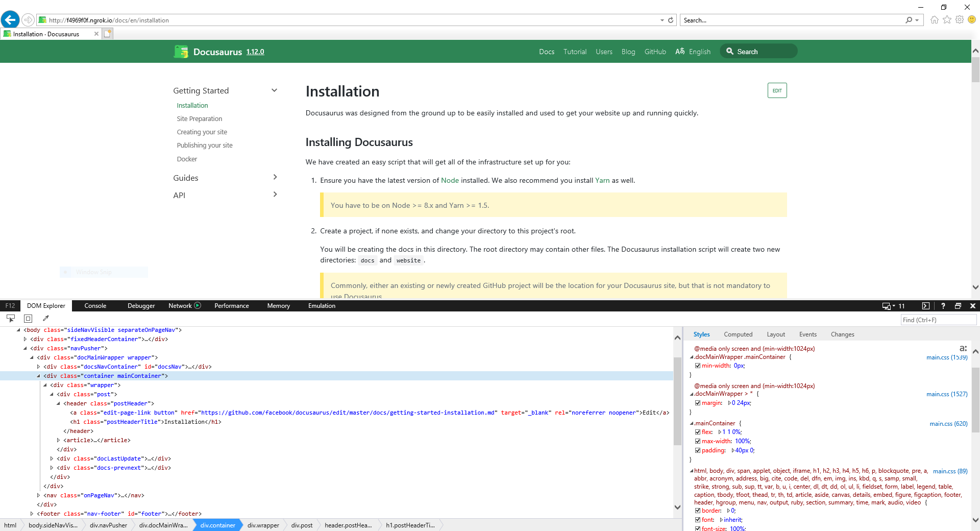Screen dimensions: 980x531
Task: Toggle the console panel icon in DevTools
Action: pos(926,306)
